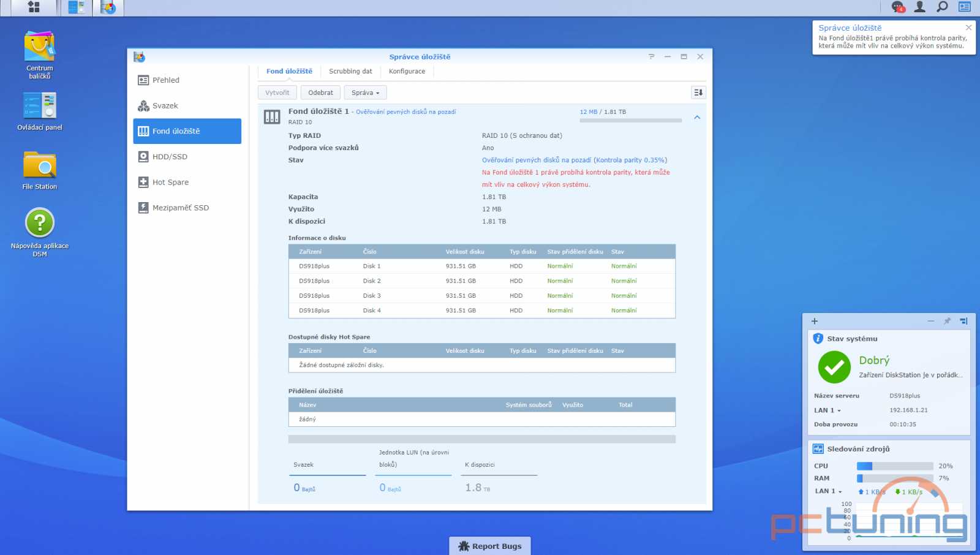Click Stav systému info icon
The width and height of the screenshot is (980, 555).
click(x=818, y=338)
